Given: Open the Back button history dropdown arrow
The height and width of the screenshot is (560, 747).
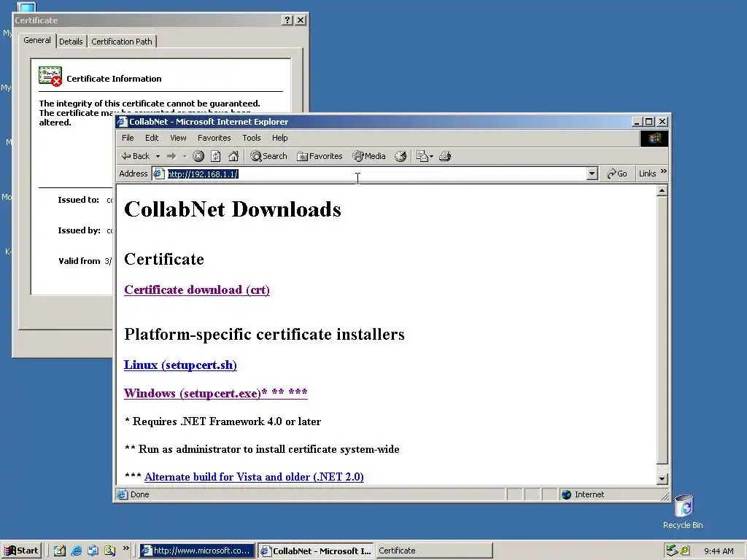Looking at the screenshot, I should tap(158, 156).
